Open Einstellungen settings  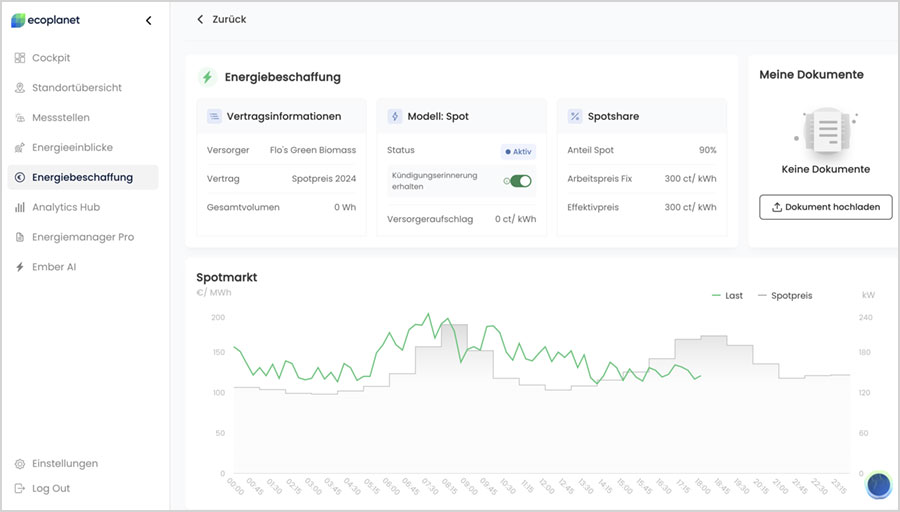(x=65, y=463)
